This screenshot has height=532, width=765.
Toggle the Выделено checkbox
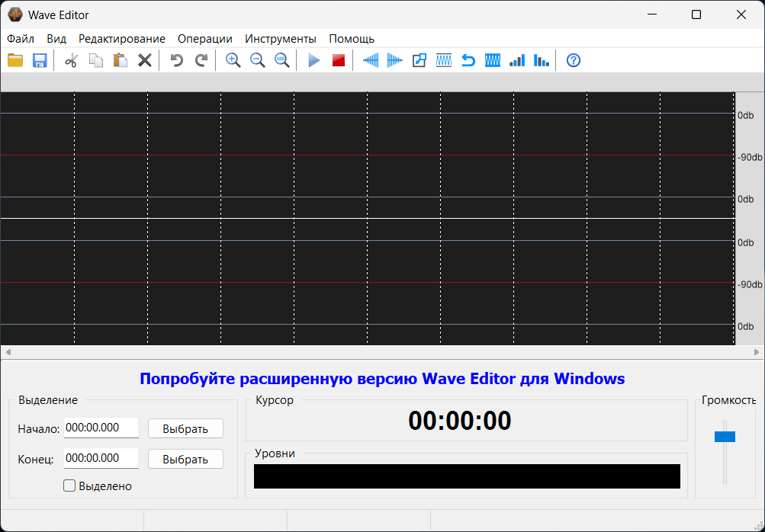69,486
